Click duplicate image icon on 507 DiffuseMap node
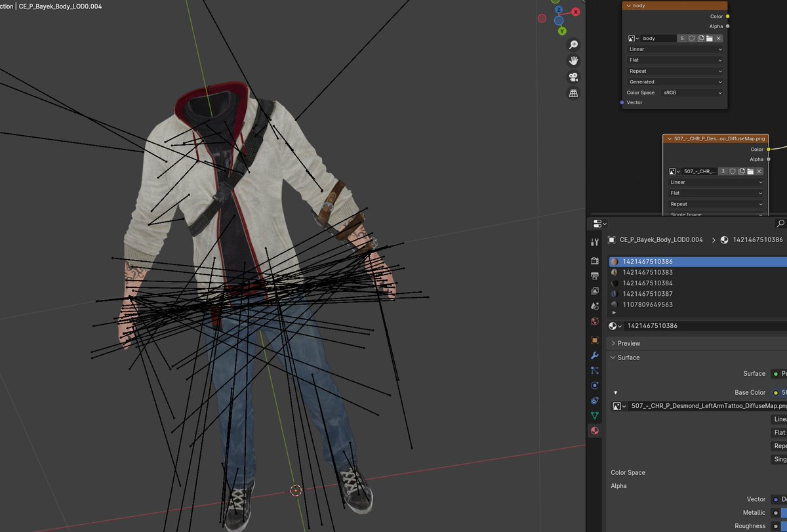Screen dimensions: 787x532 point(742,171)
